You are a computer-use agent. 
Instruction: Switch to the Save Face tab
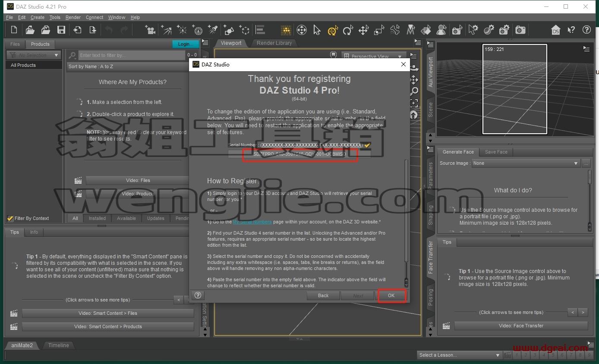(x=496, y=152)
